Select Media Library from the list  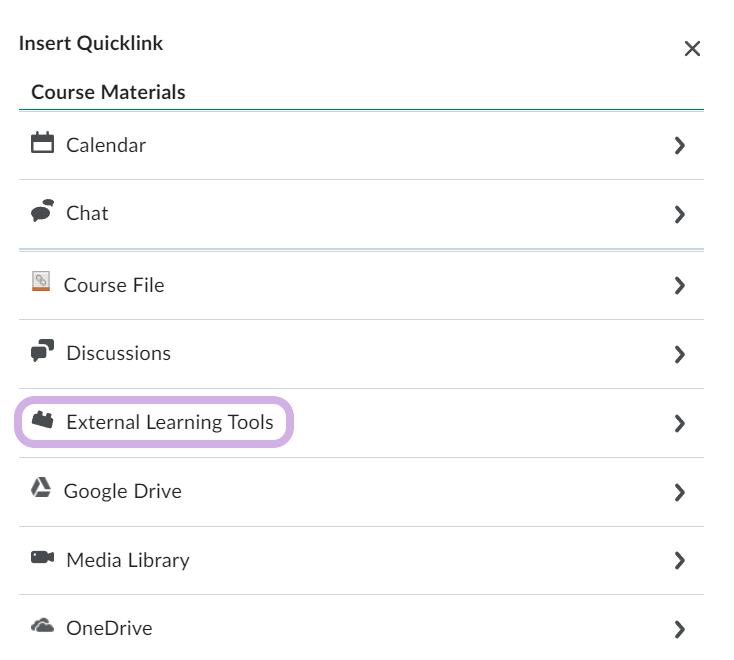coord(127,560)
